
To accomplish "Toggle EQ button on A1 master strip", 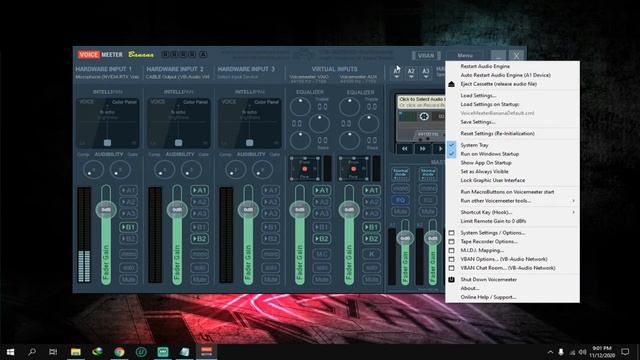I will coord(400,200).
